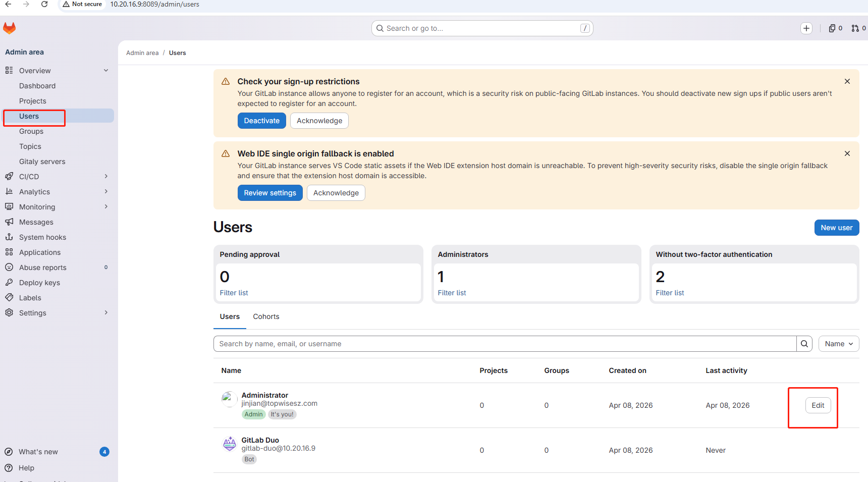Go to Dashboard in sidebar

58,86
